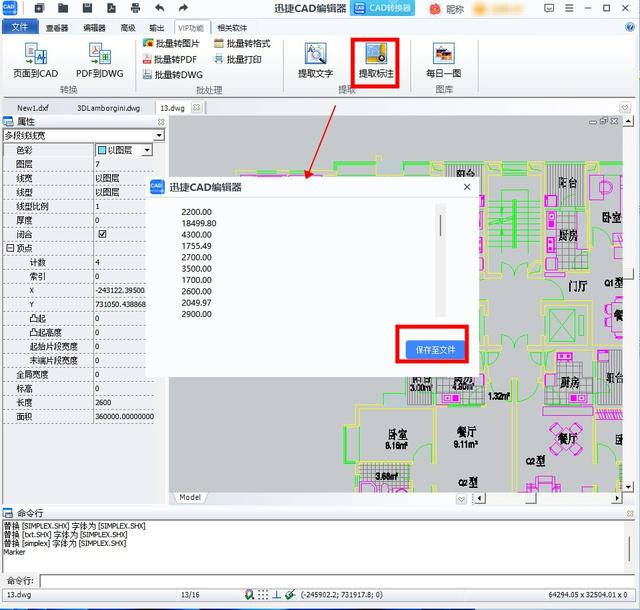640x610 pixels.
Task: Click horizontal scrollbar right arrow
Action: pyautogui.click(x=617, y=498)
